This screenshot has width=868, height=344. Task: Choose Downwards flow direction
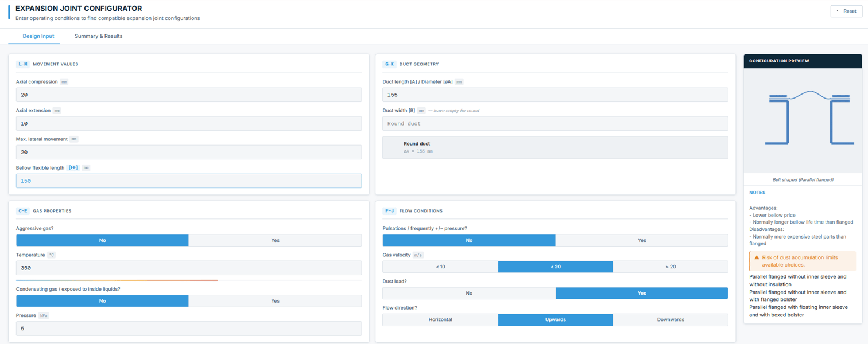click(671, 319)
